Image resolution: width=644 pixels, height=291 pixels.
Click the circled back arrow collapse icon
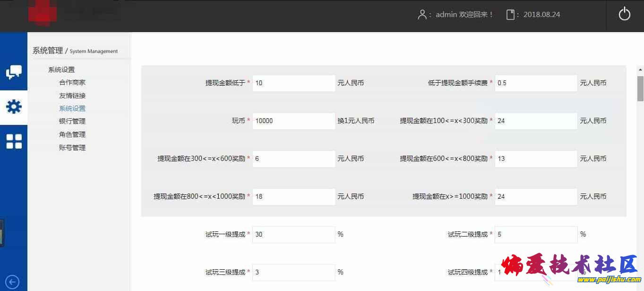(12, 282)
